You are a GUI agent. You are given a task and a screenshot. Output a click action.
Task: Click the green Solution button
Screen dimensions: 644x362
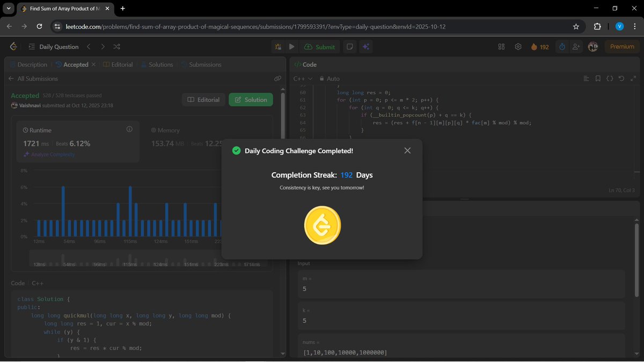[x=251, y=100]
